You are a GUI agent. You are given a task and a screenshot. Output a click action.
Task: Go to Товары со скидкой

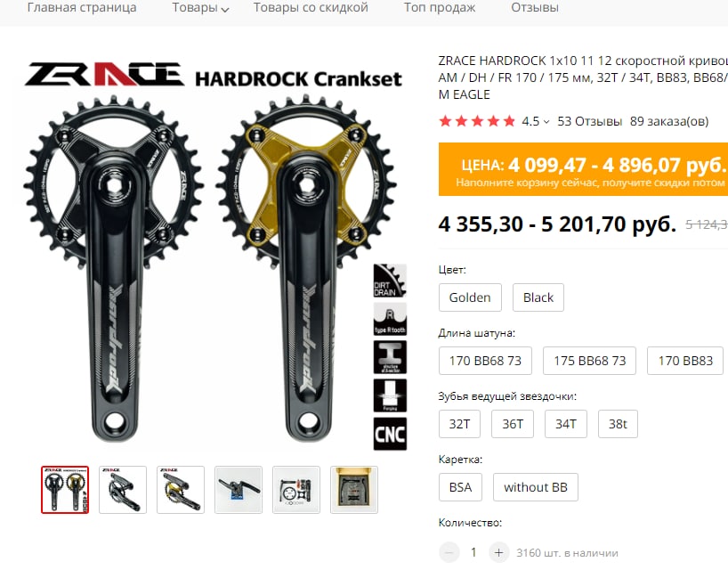(311, 7)
